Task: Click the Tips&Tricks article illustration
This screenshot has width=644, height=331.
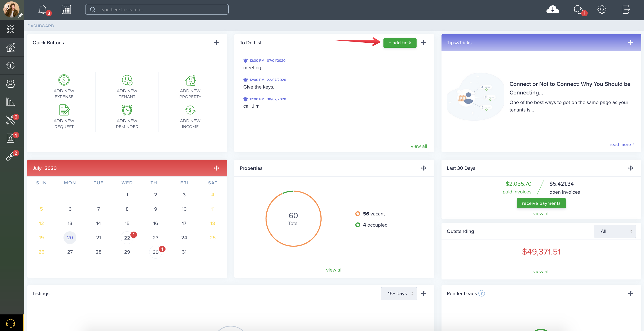Action: pyautogui.click(x=475, y=97)
